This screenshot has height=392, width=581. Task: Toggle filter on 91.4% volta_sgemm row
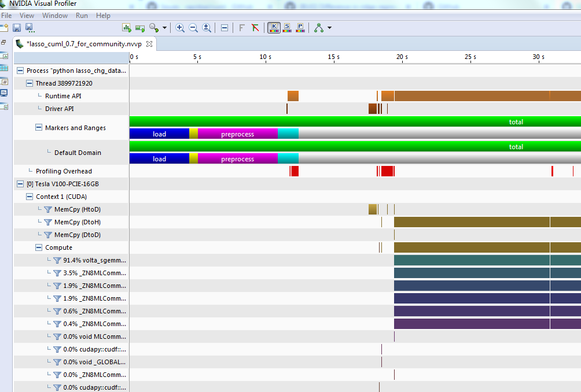(x=57, y=261)
